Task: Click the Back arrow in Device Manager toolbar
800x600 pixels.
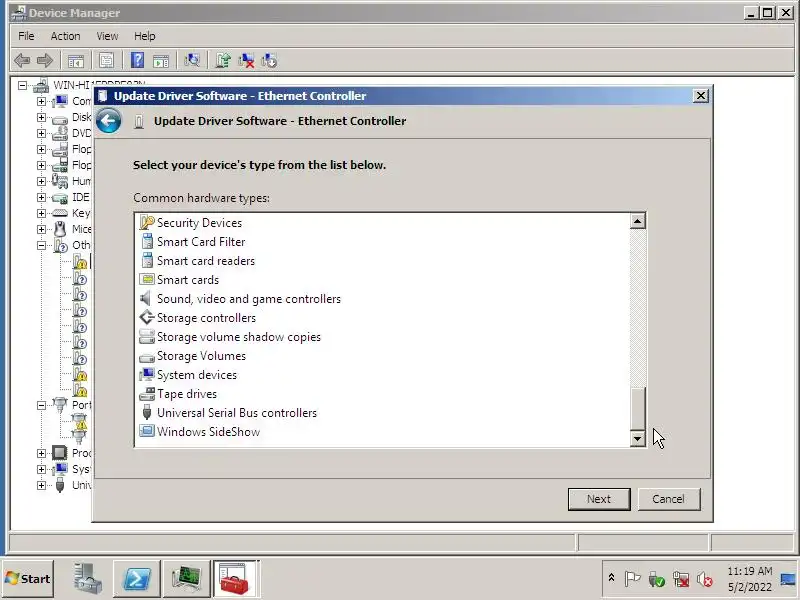Action: 22,61
